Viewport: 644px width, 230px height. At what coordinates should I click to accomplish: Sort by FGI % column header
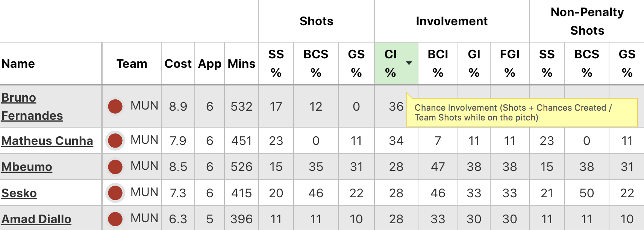click(509, 63)
